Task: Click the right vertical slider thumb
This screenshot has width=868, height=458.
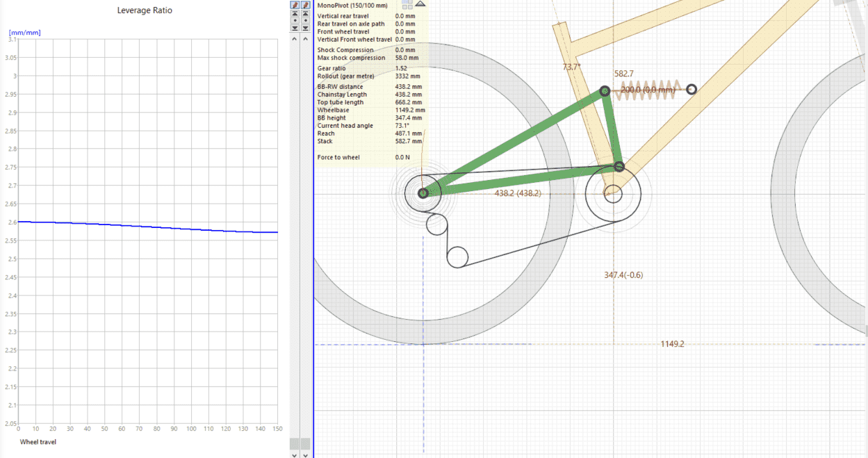Action: click(x=305, y=443)
